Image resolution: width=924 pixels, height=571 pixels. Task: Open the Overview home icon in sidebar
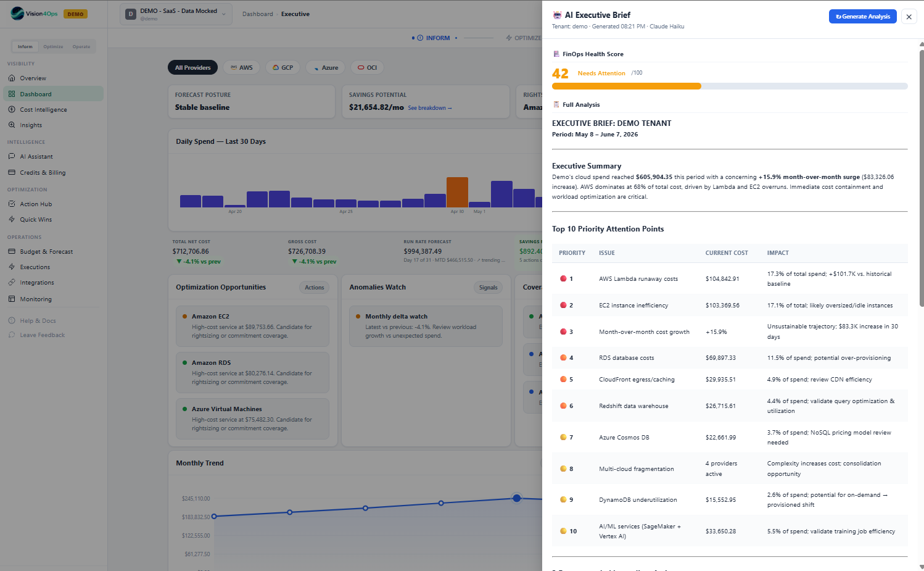12,78
